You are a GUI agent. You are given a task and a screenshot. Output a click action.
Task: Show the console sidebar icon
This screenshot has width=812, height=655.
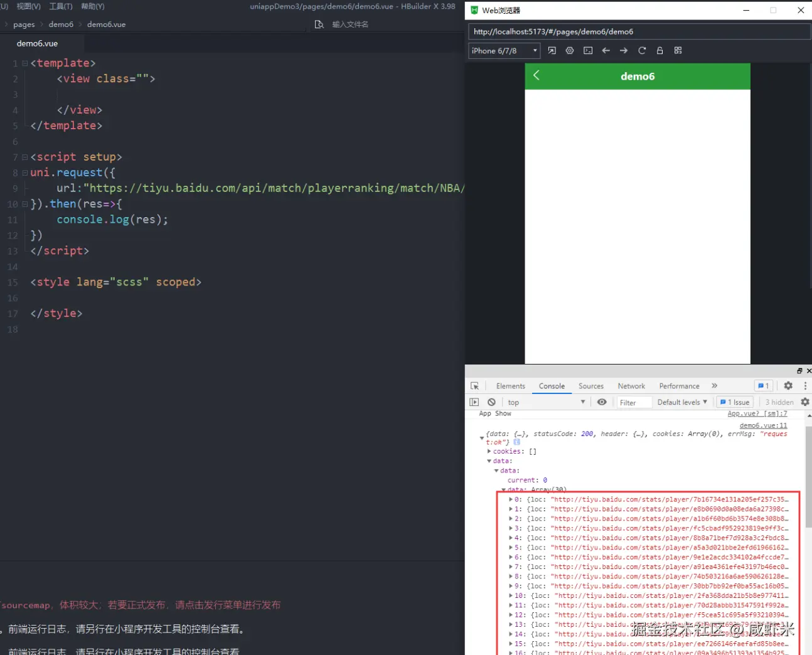pyautogui.click(x=474, y=402)
